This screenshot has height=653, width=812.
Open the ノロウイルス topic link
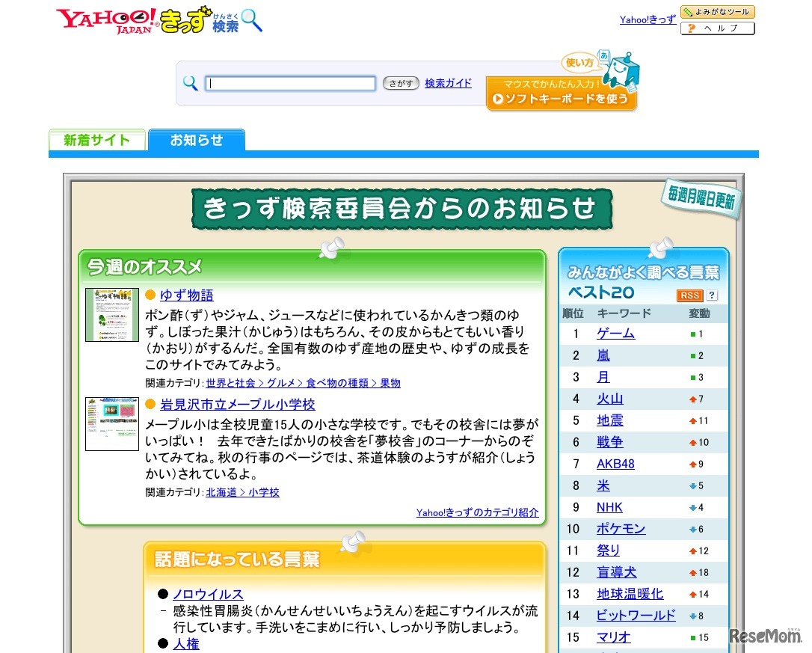click(208, 595)
